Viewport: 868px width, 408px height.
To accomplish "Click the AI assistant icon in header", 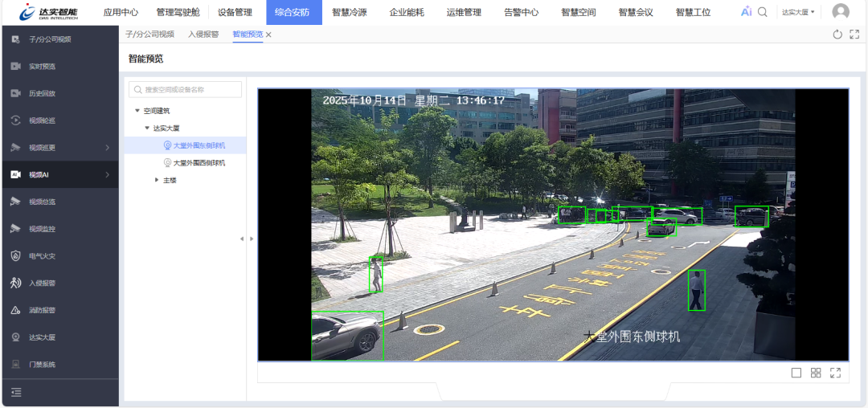I will [x=746, y=11].
